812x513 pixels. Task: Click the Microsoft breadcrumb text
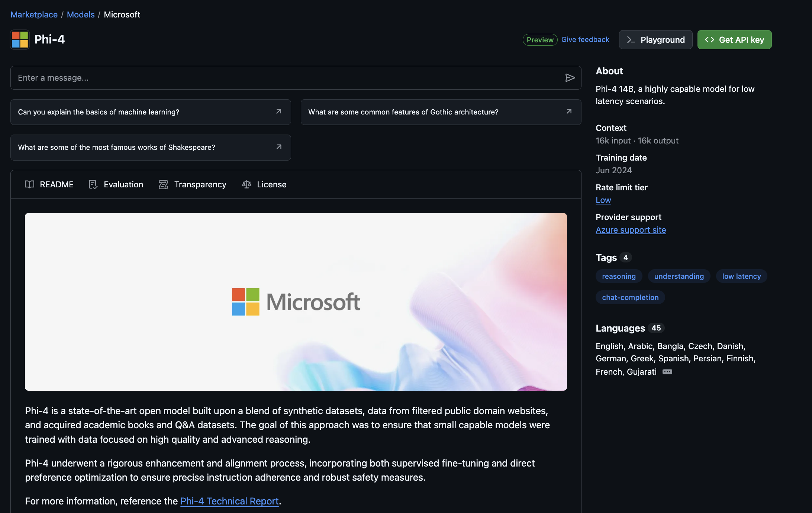(x=122, y=14)
